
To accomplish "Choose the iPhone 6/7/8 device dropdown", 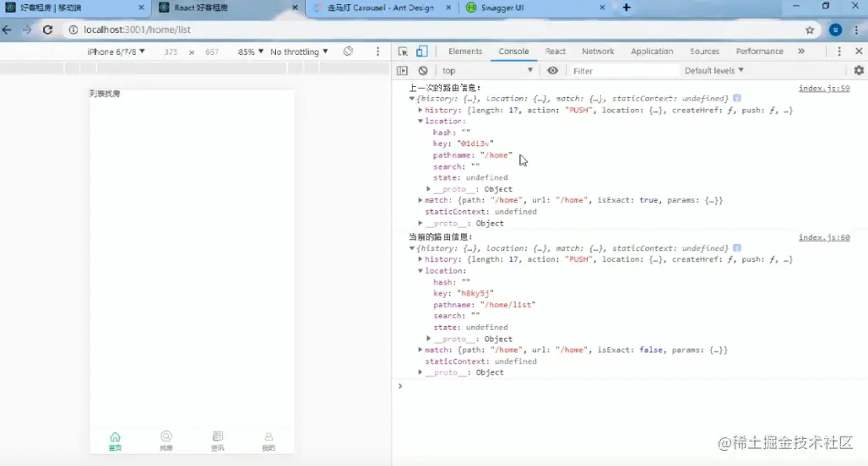I will coord(116,51).
